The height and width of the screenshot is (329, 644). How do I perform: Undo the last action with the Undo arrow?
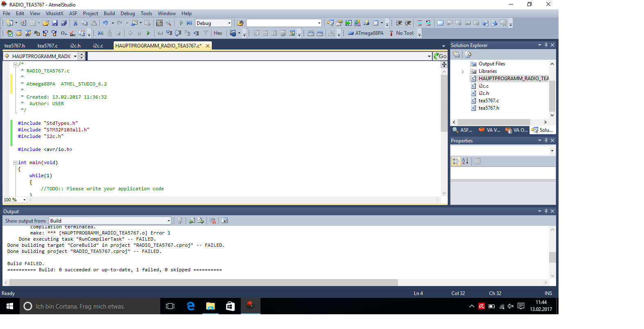[x=105, y=23]
